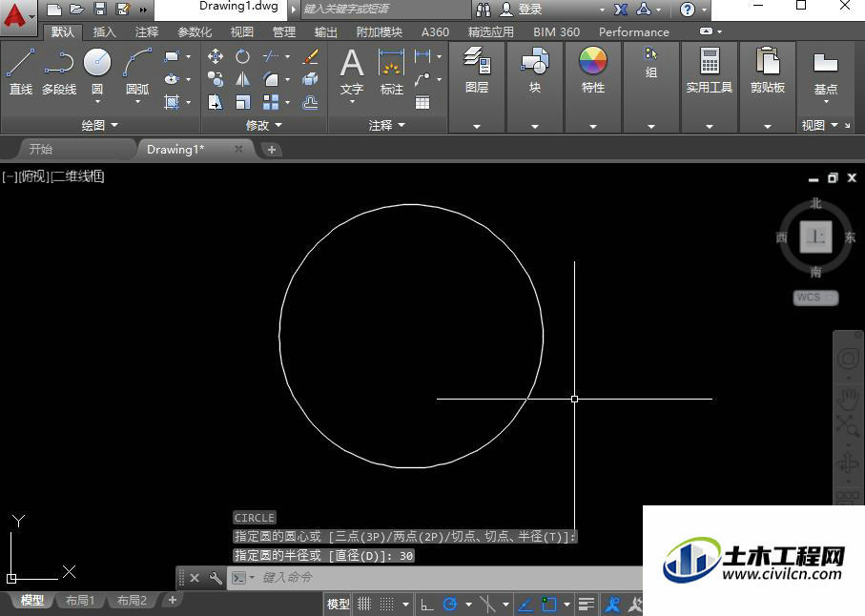The height and width of the screenshot is (616, 865).
Task: Select the Array tool
Action: tap(271, 102)
